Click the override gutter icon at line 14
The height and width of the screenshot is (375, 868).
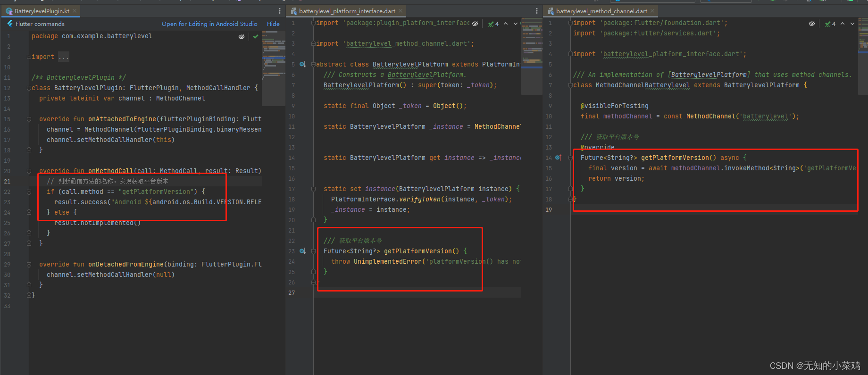point(559,158)
